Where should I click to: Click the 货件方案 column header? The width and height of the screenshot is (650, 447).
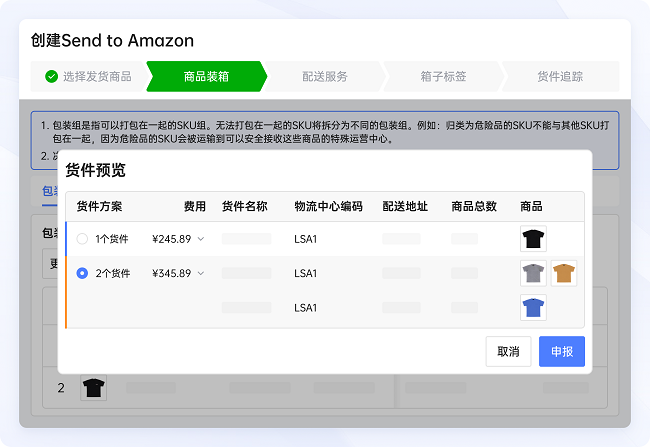tap(99, 206)
